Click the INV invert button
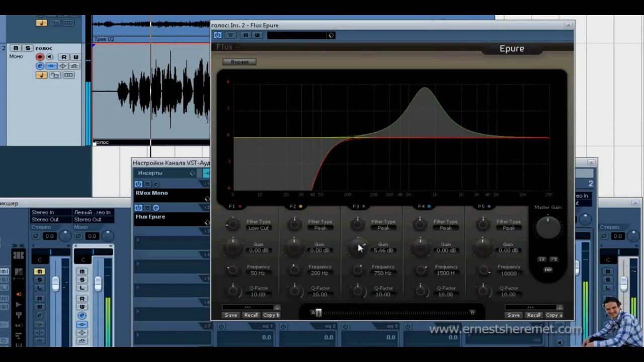This screenshot has height=362, width=644. [548, 269]
